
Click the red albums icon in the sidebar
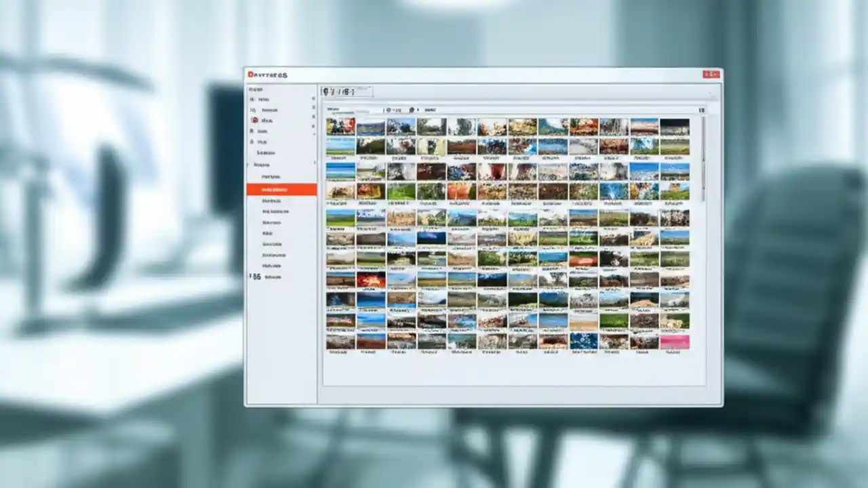(x=254, y=120)
